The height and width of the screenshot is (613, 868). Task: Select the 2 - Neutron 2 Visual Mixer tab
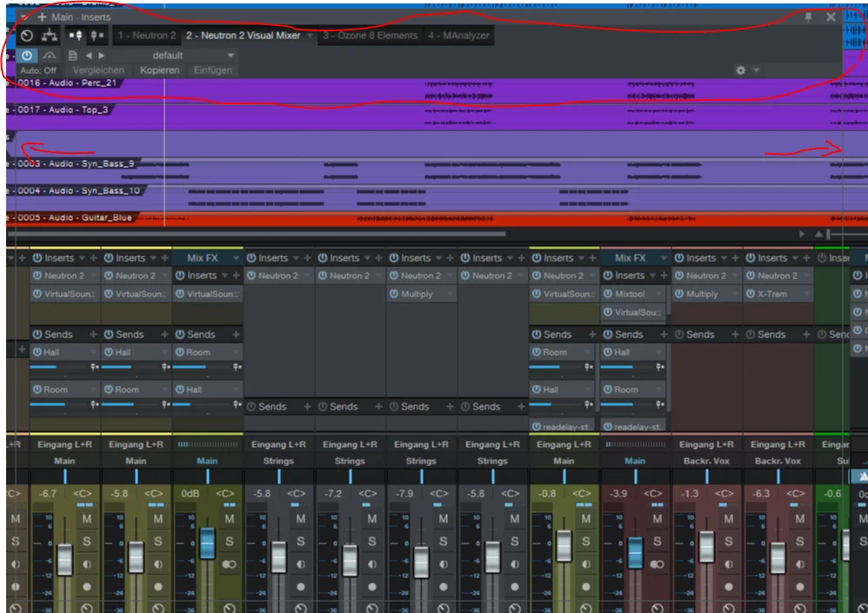243,36
